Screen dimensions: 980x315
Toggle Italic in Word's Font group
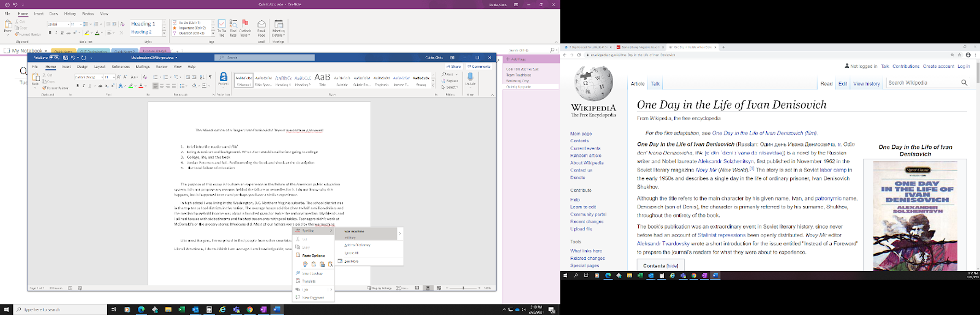(84, 86)
